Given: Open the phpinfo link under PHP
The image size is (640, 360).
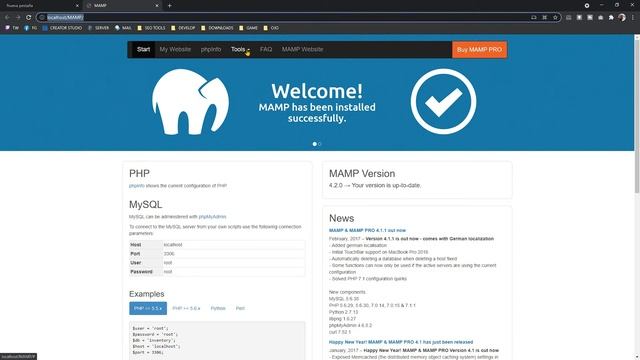Looking at the screenshot, I should click(x=137, y=186).
